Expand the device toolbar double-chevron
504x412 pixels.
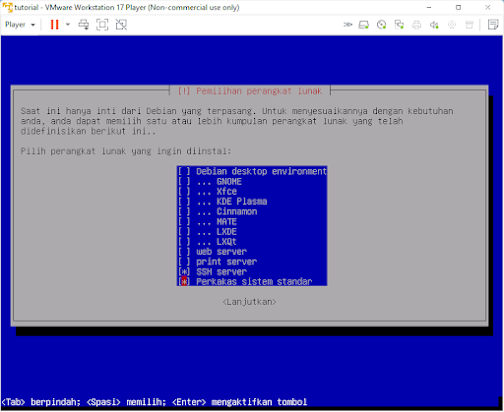[x=348, y=25]
